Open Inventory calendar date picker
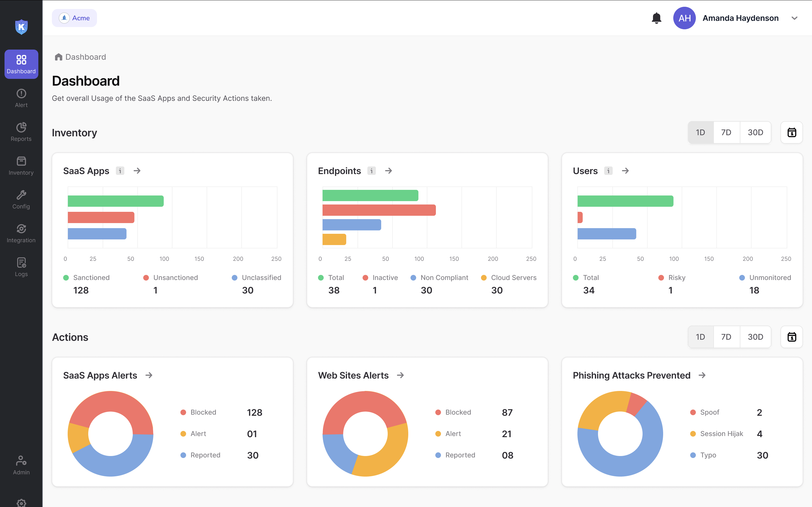Image resolution: width=812 pixels, height=507 pixels. pos(791,132)
